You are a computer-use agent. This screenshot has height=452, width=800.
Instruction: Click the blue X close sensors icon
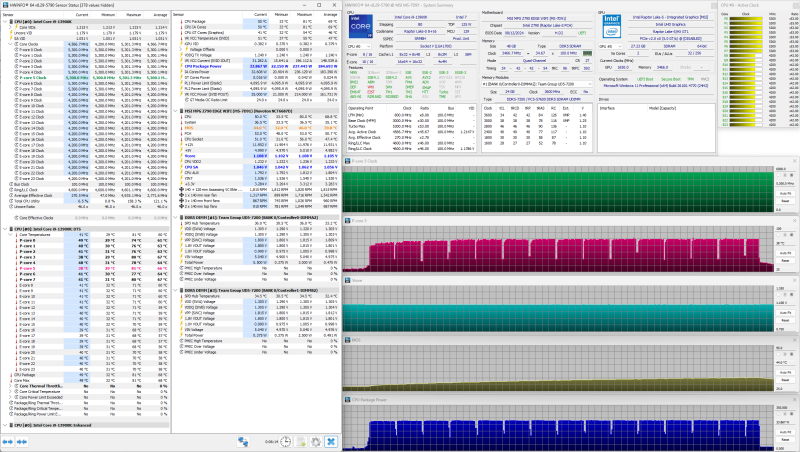pos(331,441)
